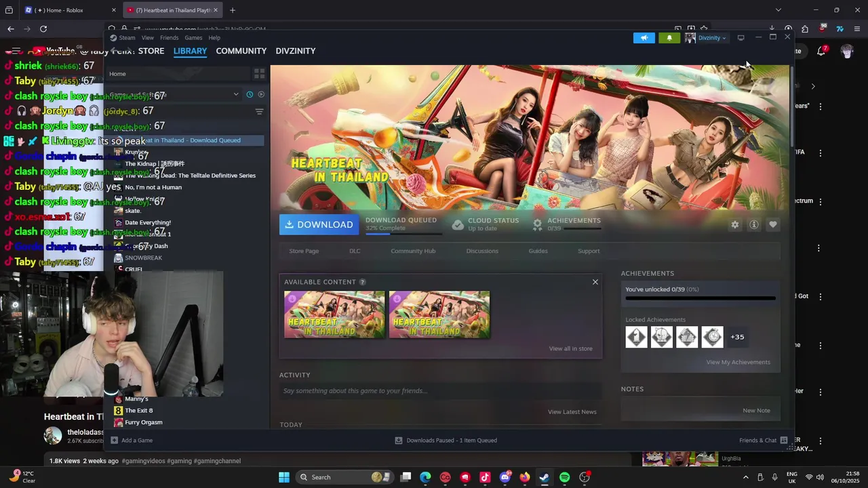The height and width of the screenshot is (488, 868).
Task: Open game settings gear icon
Action: (734, 224)
